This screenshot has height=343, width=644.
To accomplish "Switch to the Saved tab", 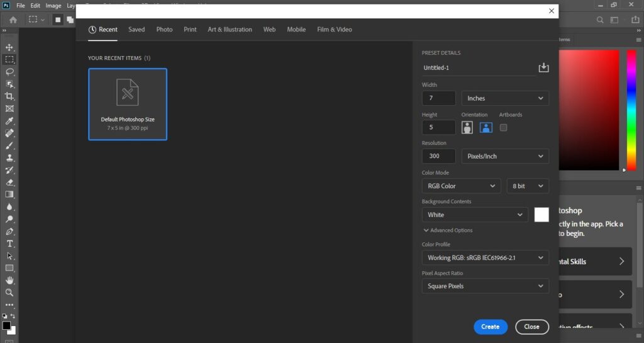I will coord(136,30).
